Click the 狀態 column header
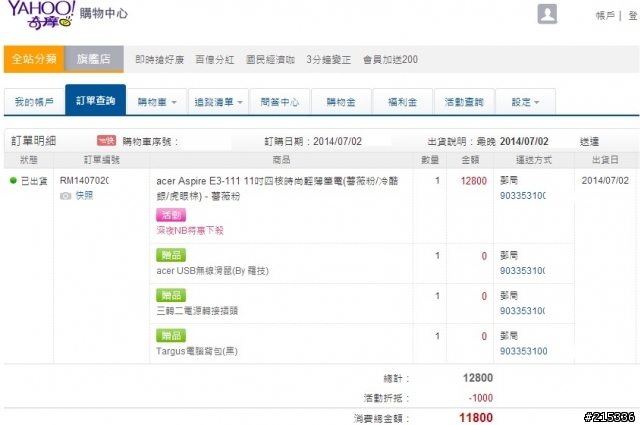The width and height of the screenshot is (640, 425). click(x=29, y=160)
